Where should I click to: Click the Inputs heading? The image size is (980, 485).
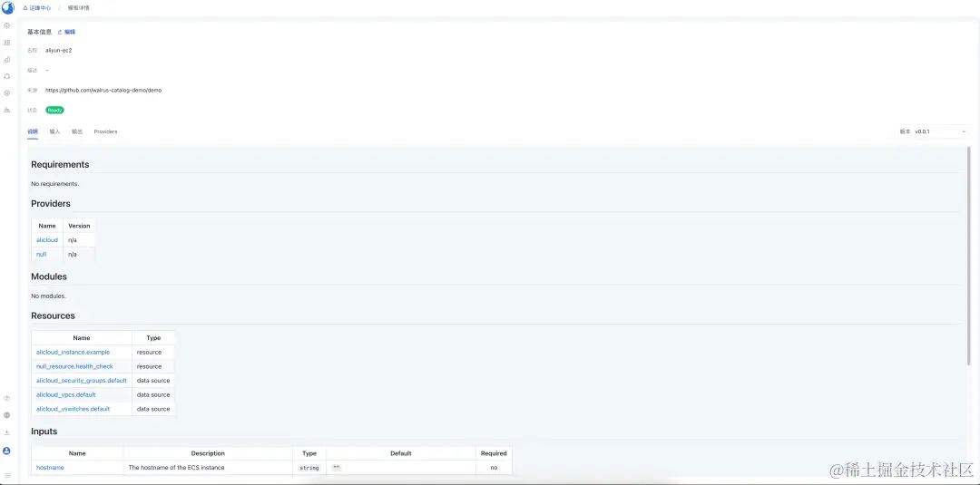pyautogui.click(x=44, y=432)
